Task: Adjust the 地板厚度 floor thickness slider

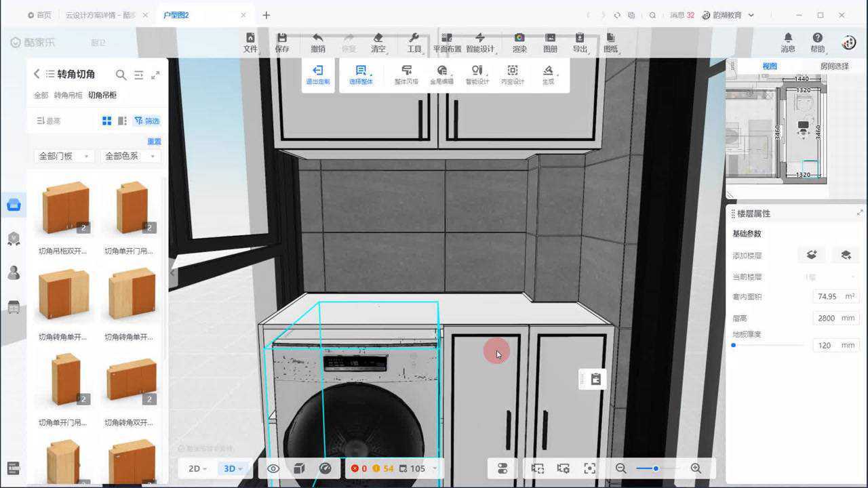Action: click(768, 345)
